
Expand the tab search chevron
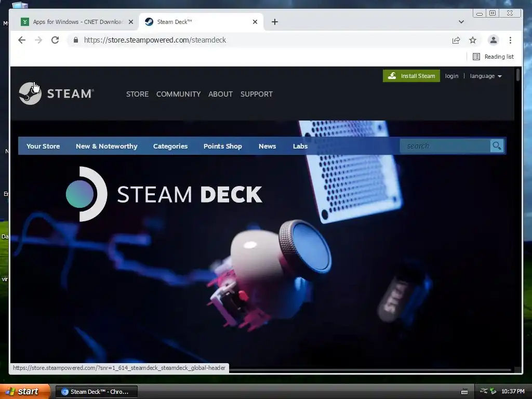pyautogui.click(x=461, y=22)
